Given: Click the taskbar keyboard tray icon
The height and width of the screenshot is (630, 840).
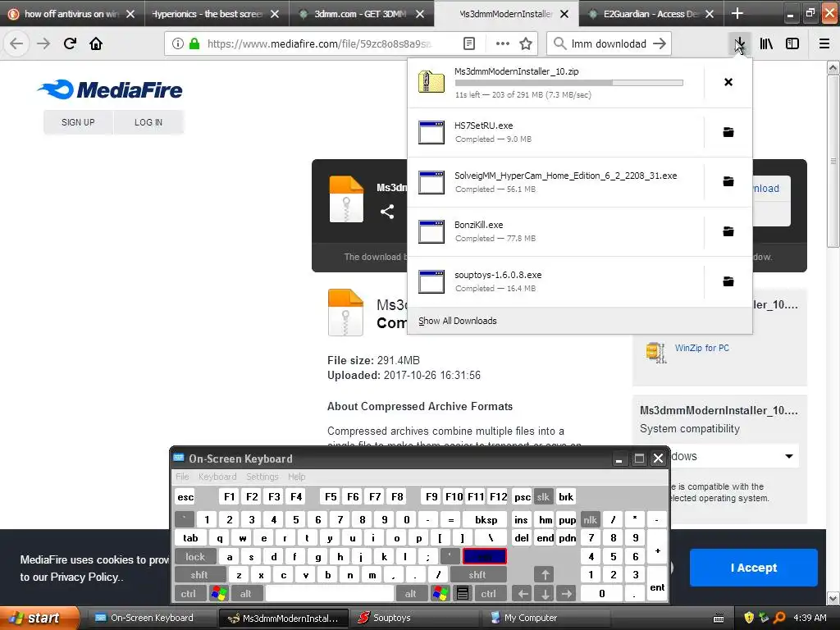Looking at the screenshot, I should 719,619.
